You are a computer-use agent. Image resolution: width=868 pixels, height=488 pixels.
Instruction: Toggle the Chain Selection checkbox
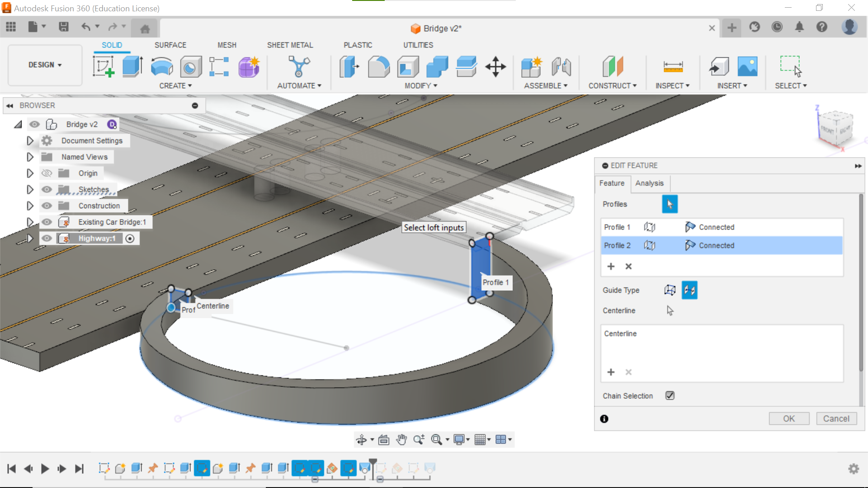(x=670, y=396)
